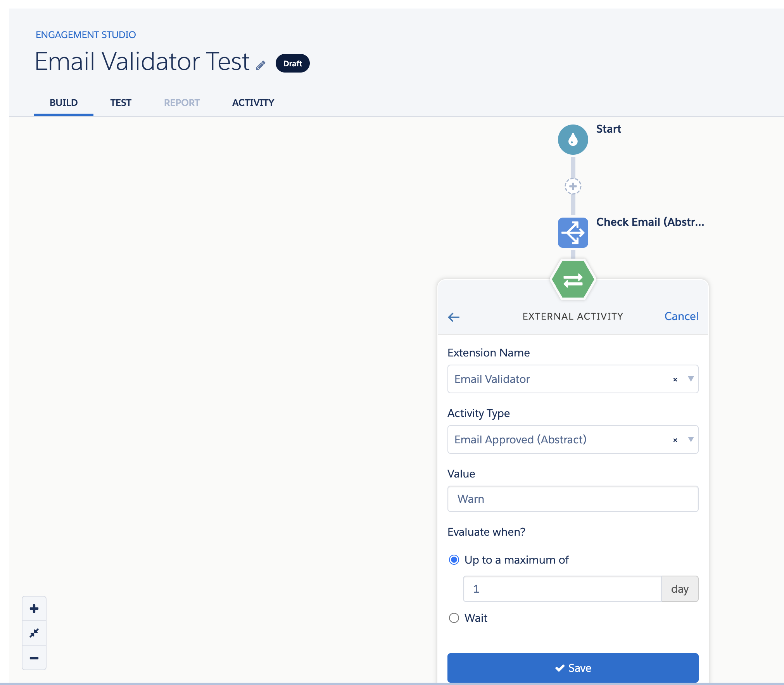Click the Cancel link in the panel
This screenshot has width=784, height=685.
point(681,316)
